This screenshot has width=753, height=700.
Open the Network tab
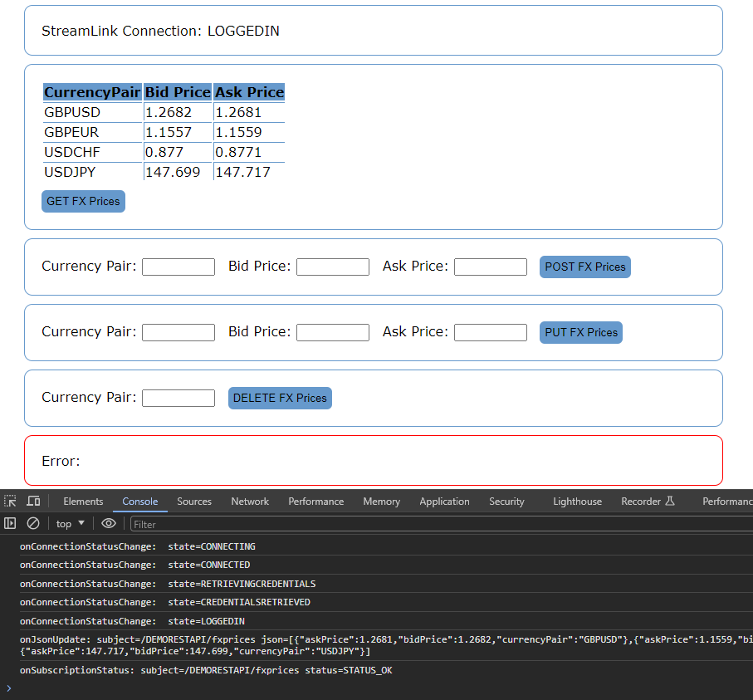tap(250, 501)
